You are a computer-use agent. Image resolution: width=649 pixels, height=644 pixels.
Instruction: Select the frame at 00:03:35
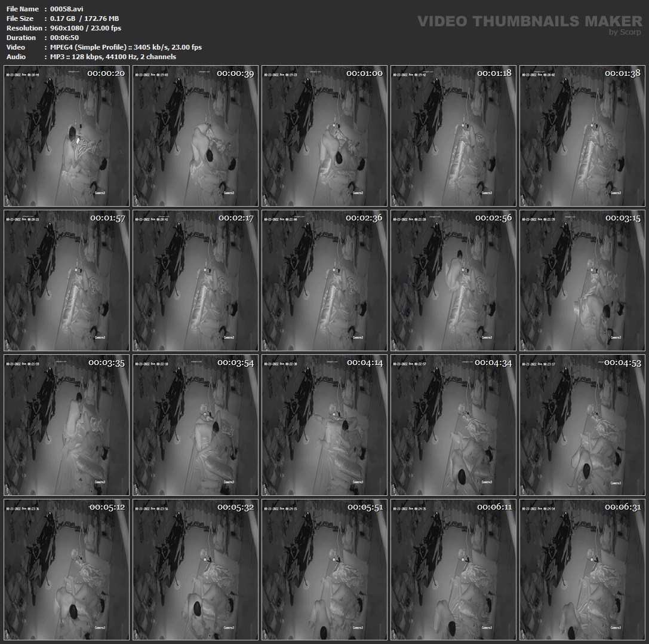tap(66, 425)
